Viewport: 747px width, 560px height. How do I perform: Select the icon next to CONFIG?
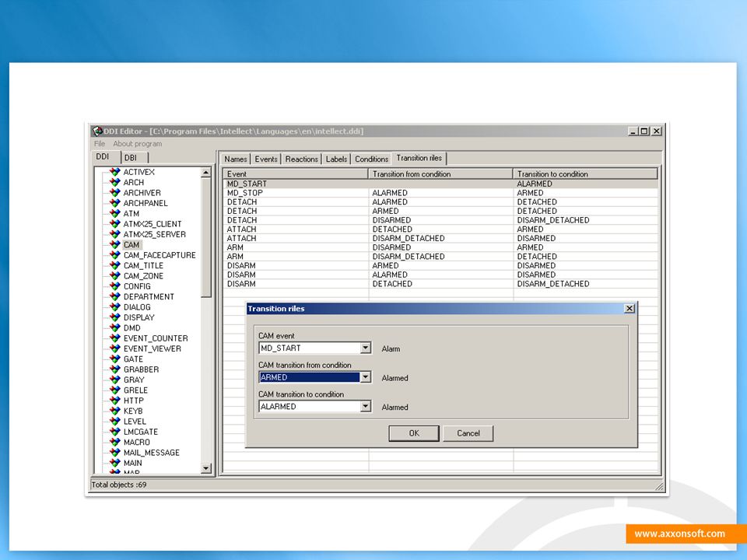pyautogui.click(x=115, y=286)
